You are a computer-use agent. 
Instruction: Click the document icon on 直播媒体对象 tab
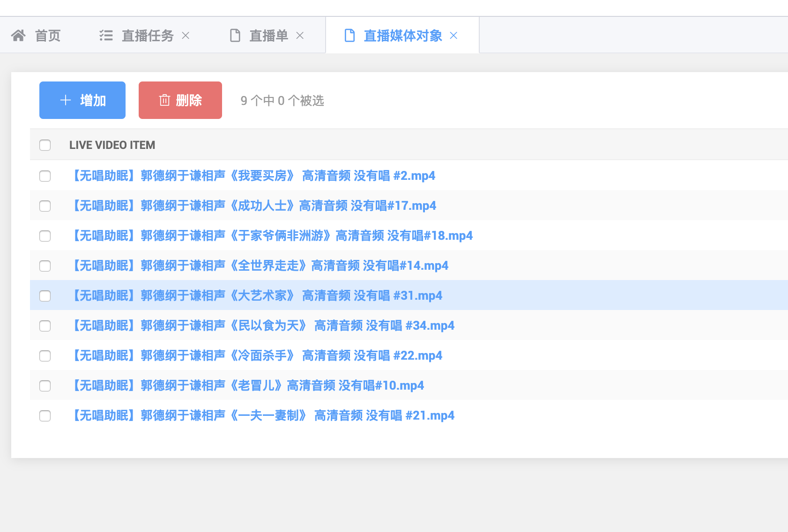pyautogui.click(x=349, y=36)
